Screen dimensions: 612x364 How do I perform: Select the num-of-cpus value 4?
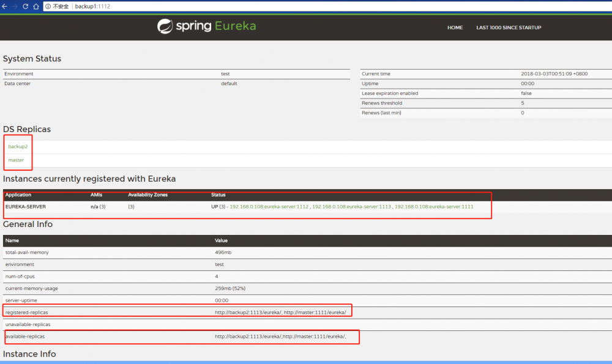click(217, 277)
